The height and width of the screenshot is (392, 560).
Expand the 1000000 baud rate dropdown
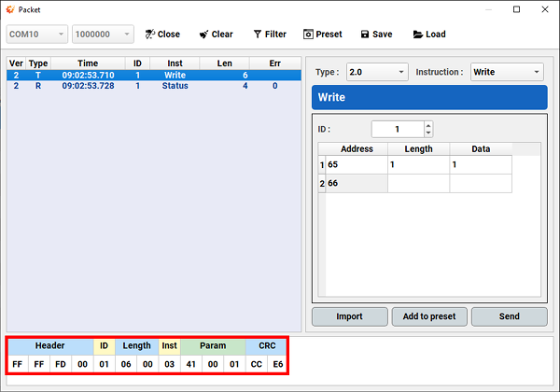(x=127, y=35)
